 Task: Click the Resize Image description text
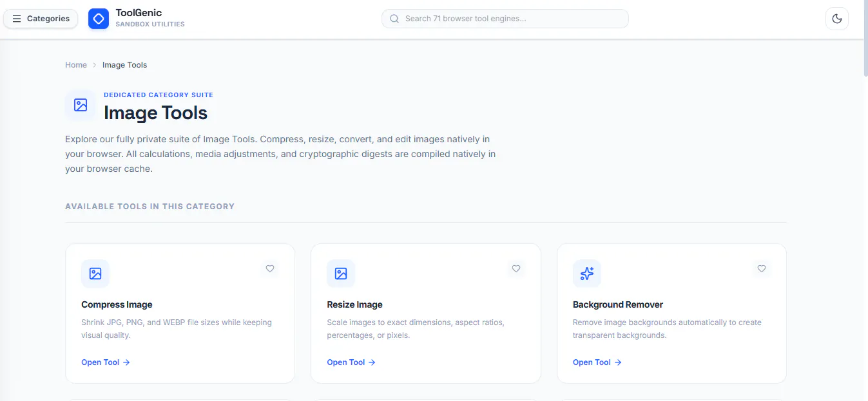tap(416, 329)
